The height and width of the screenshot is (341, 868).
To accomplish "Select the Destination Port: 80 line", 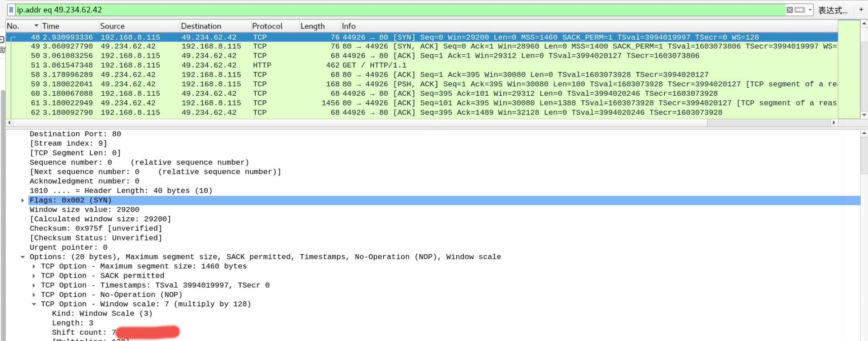I will pyautogui.click(x=75, y=134).
